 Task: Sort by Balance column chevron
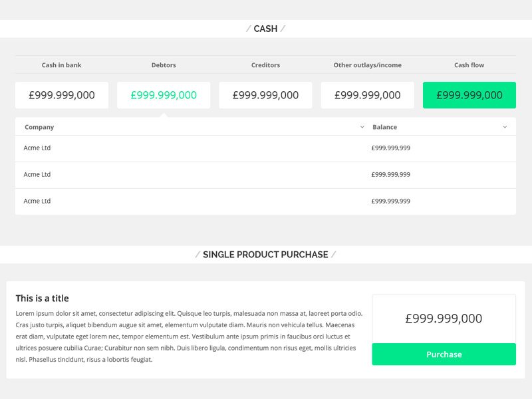click(505, 127)
